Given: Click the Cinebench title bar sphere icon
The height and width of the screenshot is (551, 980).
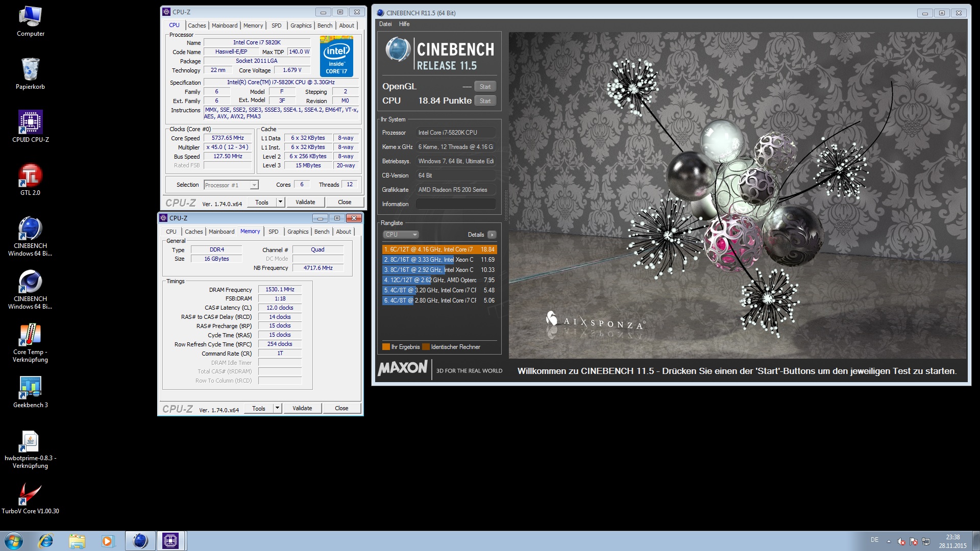Looking at the screenshot, I should pos(380,13).
